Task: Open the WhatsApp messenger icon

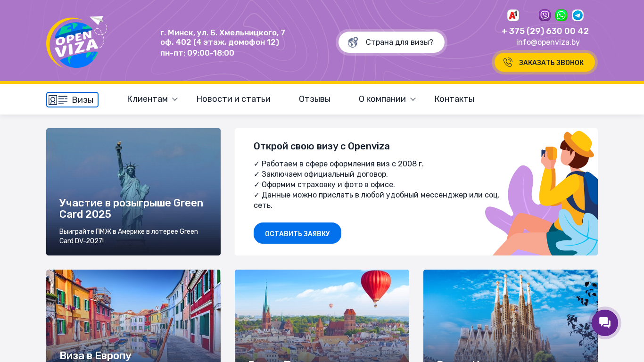Action: coord(561,16)
